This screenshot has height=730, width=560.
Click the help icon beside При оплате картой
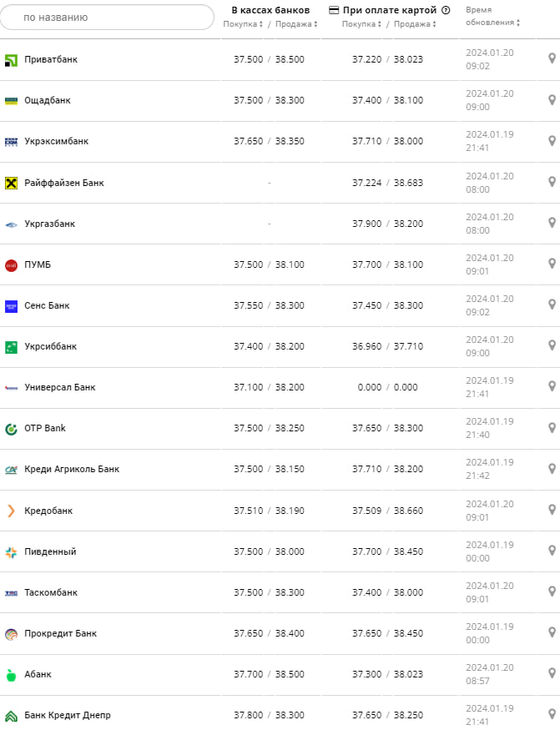446,10
